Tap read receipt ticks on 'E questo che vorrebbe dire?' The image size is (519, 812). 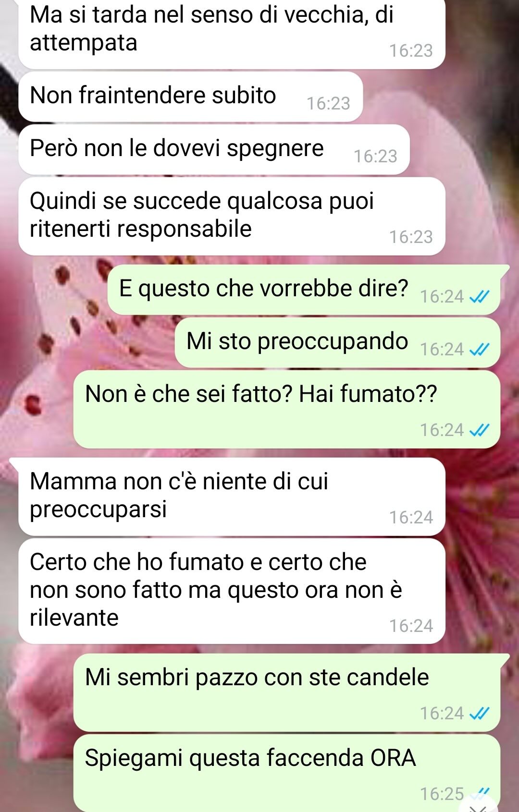[479, 297]
